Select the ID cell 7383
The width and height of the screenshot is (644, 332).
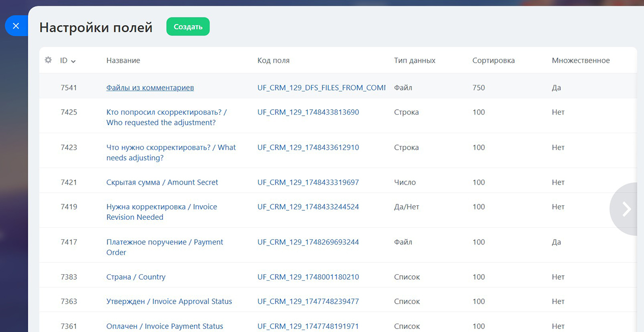69,277
